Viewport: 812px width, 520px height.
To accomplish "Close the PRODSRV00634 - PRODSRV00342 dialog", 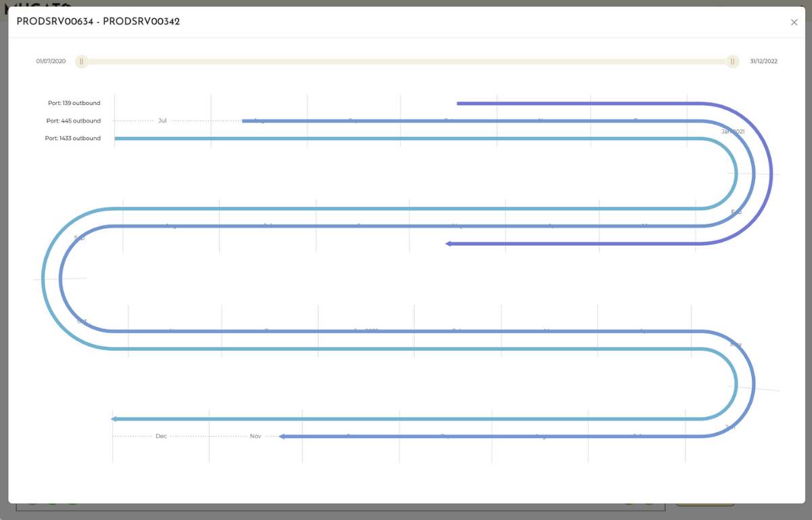I will pyautogui.click(x=794, y=22).
